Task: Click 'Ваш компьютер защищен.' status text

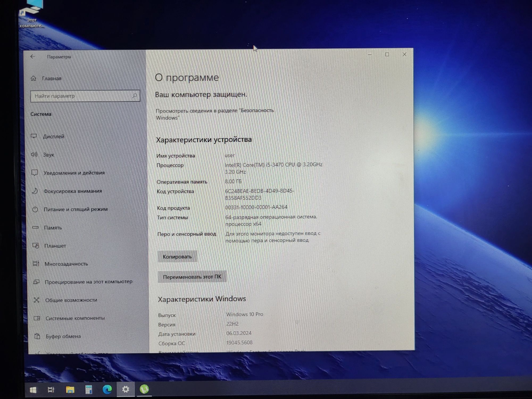Action: [201, 94]
